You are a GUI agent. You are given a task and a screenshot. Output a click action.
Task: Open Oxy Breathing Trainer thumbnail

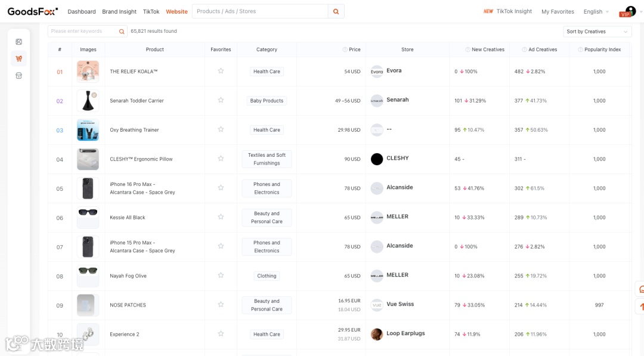88,130
